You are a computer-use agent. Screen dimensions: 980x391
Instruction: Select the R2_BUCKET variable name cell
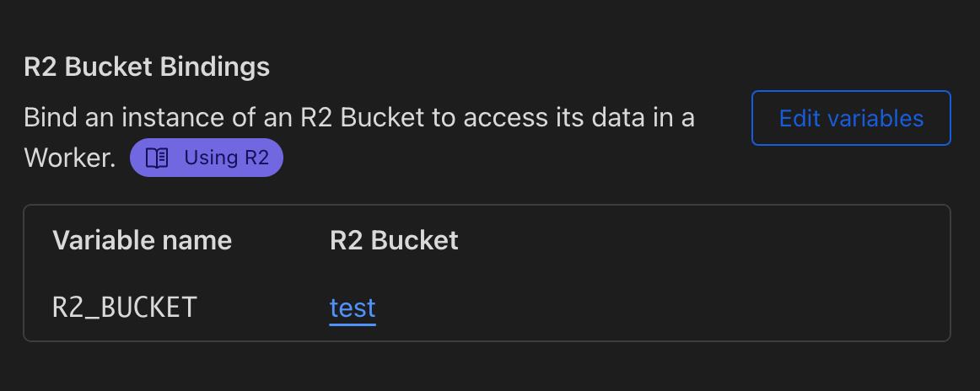point(125,308)
